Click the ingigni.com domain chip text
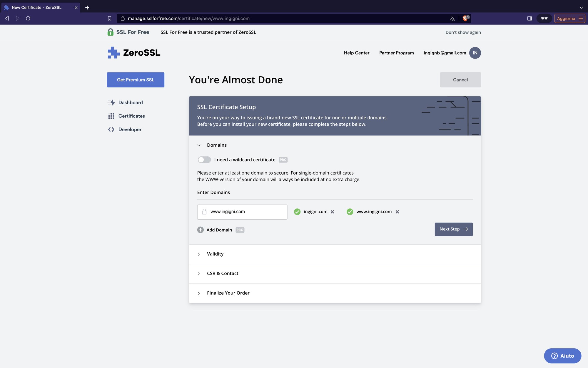This screenshot has height=368, width=588. [315, 212]
